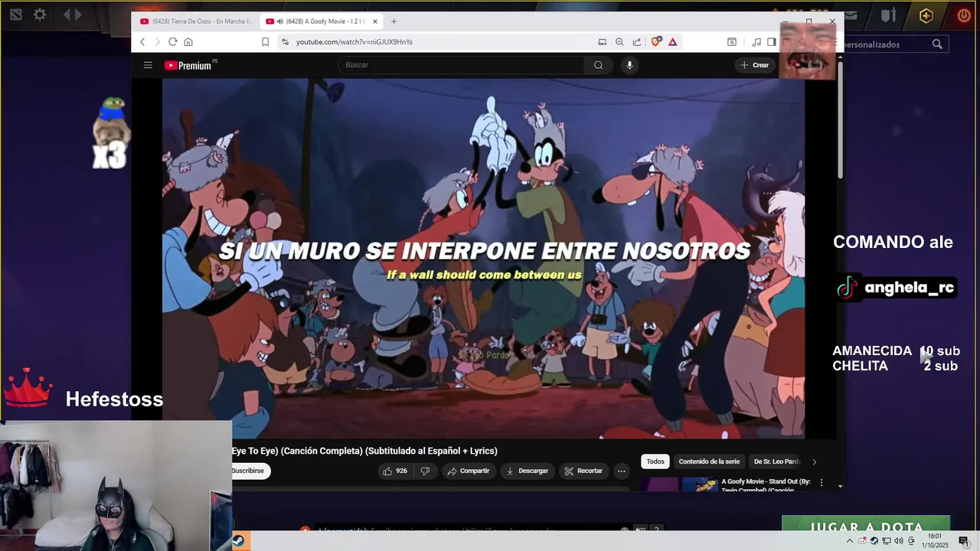Open Steam icon in taskbar
The image size is (980, 551).
[x=239, y=541]
